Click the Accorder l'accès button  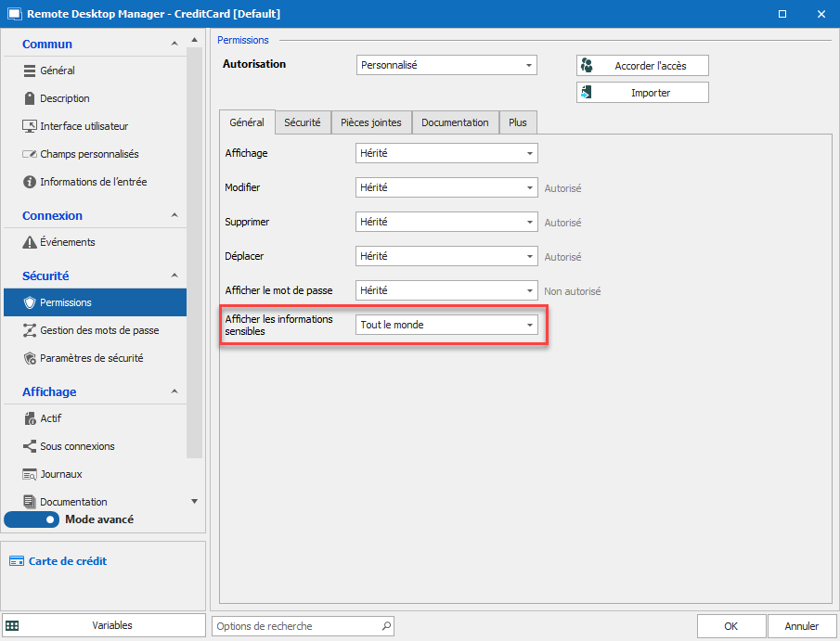(642, 66)
